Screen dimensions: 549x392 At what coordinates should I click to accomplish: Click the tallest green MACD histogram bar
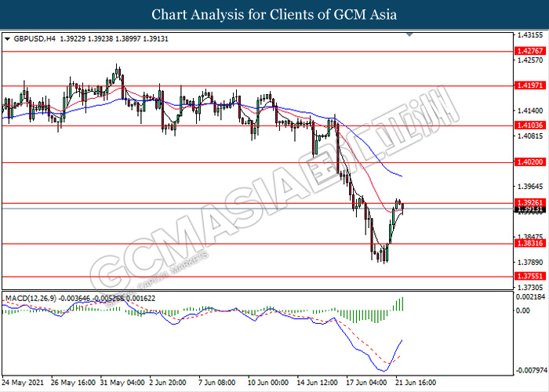[x=403, y=304]
